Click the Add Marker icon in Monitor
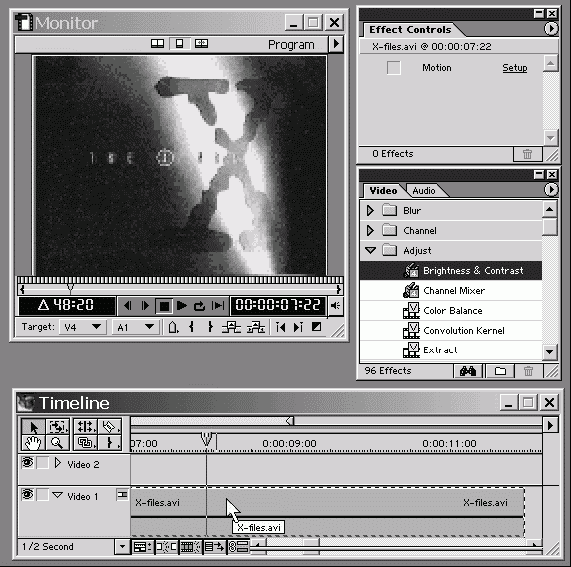571x567 pixels. 173,327
